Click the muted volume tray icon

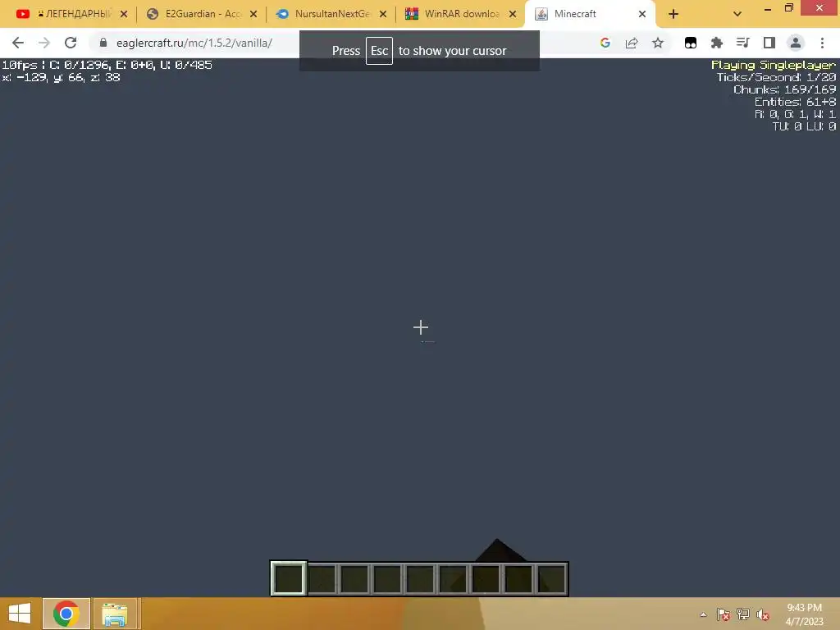pos(763,614)
